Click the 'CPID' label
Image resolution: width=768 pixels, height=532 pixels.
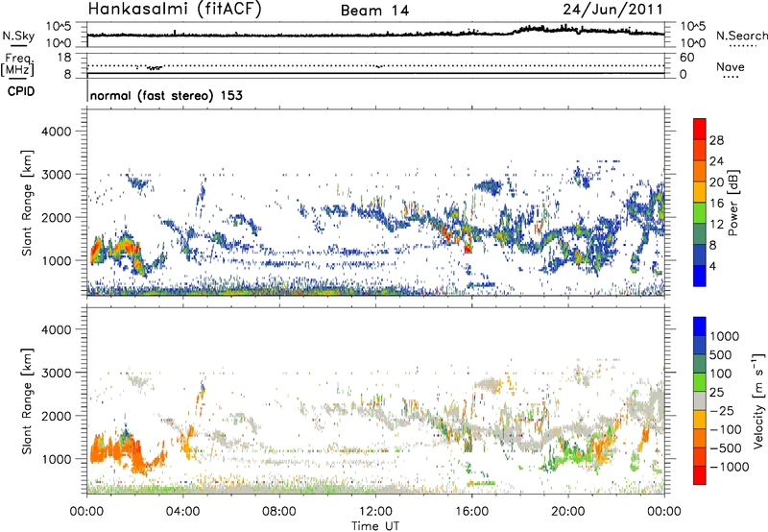pos(21,91)
